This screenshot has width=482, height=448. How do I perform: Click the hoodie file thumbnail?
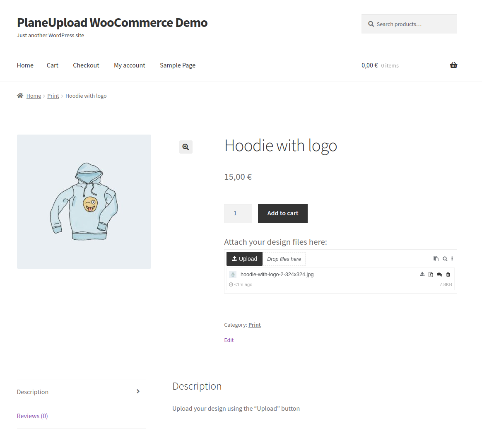coord(233,275)
